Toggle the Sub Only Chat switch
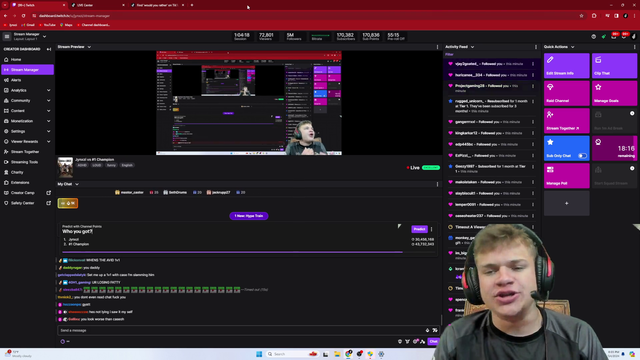 [582, 156]
